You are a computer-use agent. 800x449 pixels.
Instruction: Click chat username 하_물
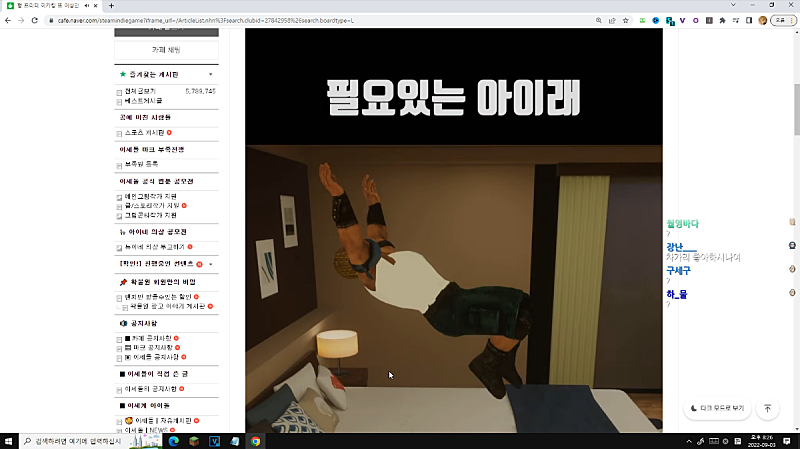[677, 294]
